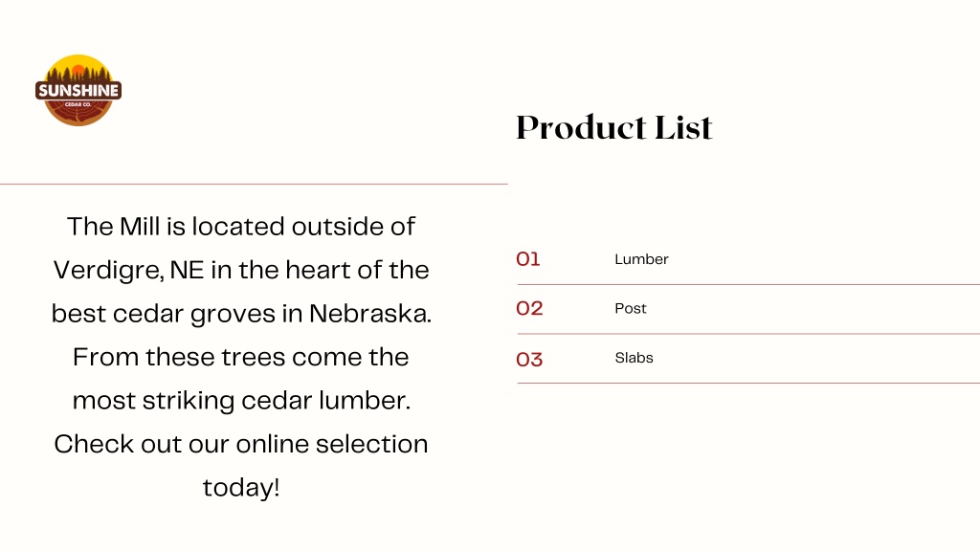Select the divider line beneath the Post row
980x551 pixels.
click(x=748, y=334)
